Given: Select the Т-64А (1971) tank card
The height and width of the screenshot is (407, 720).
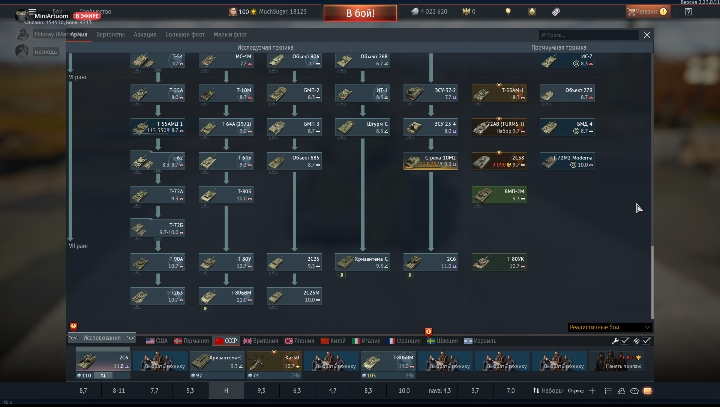Looking at the screenshot, I should pos(226,127).
